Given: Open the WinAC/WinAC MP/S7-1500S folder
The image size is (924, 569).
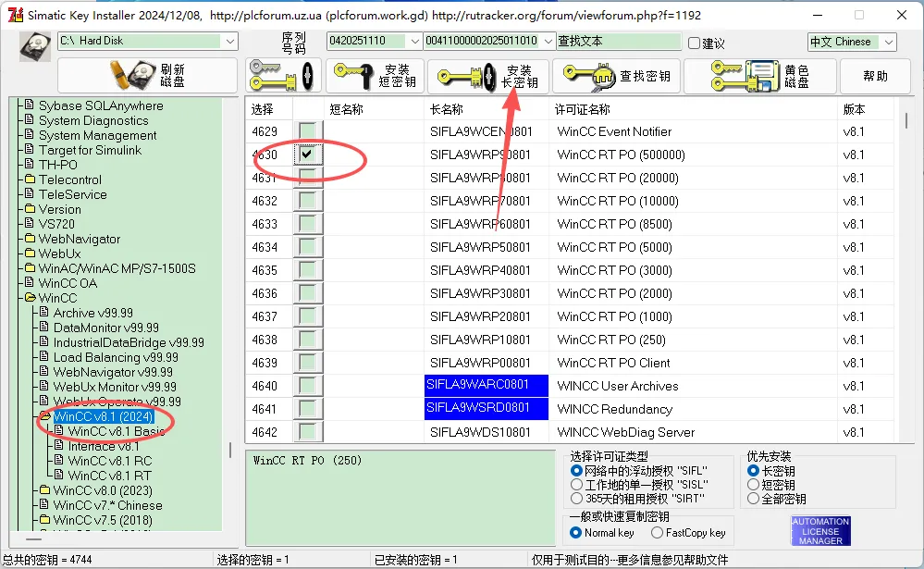Looking at the screenshot, I should (117, 268).
